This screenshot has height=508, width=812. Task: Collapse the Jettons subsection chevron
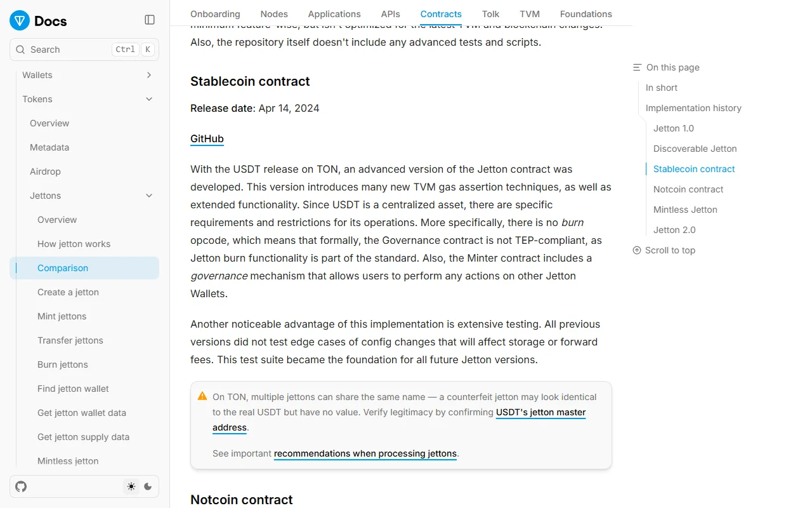149,196
